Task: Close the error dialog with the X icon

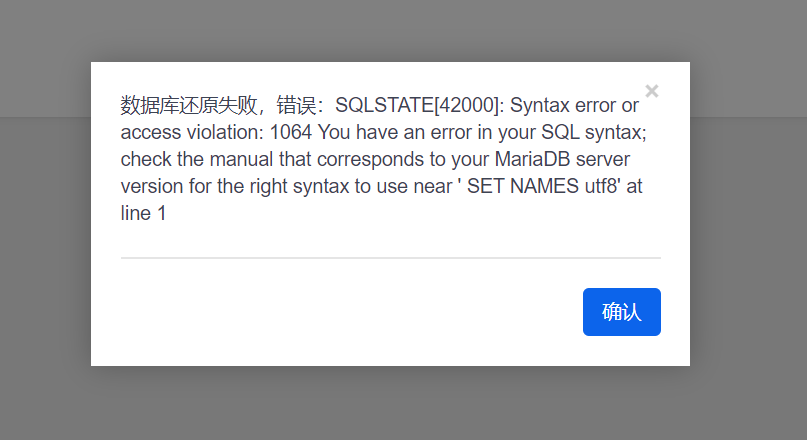Action: 652,91
